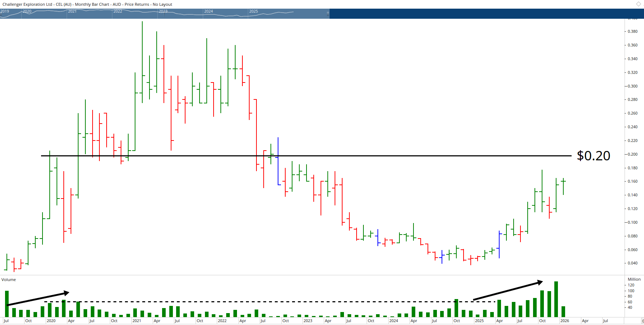Click the Volume panel label
Viewport: 644px width, 325px height.
[8, 280]
